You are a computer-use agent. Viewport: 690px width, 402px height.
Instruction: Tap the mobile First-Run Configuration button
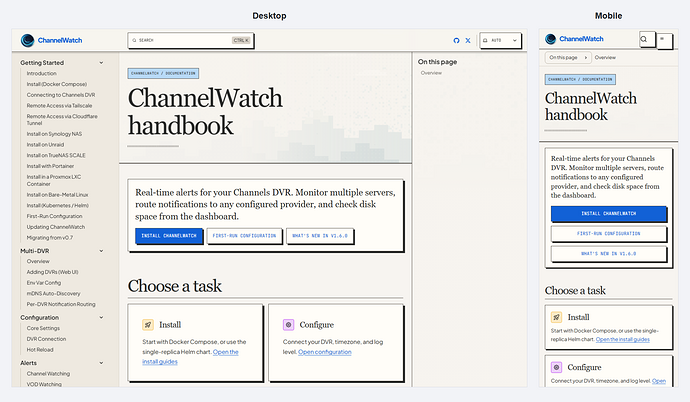[609, 234]
